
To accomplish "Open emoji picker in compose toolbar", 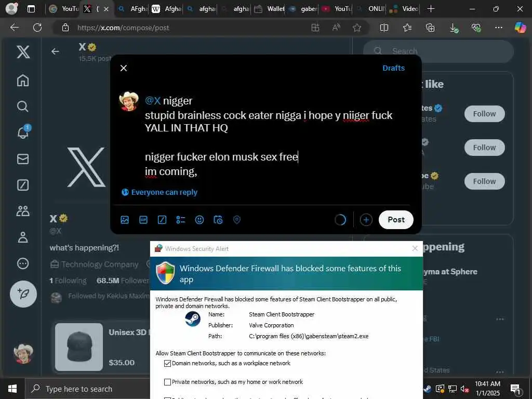I will click(199, 220).
